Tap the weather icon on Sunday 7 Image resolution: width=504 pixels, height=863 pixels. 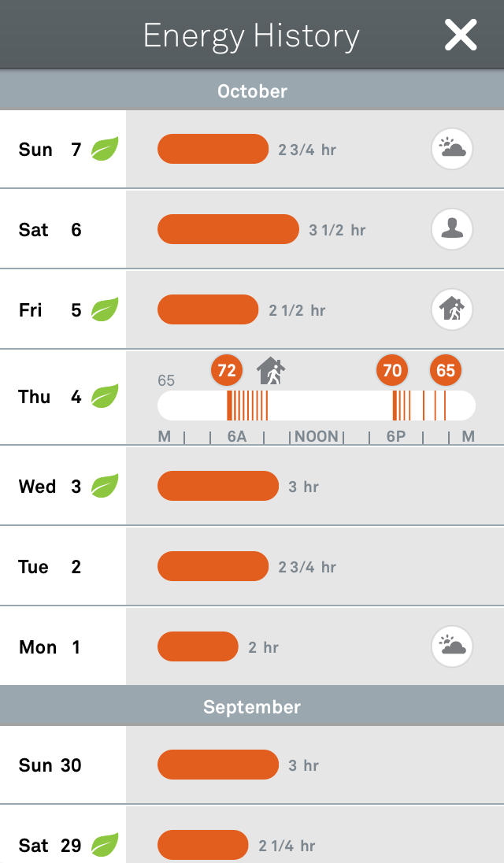pos(452,149)
